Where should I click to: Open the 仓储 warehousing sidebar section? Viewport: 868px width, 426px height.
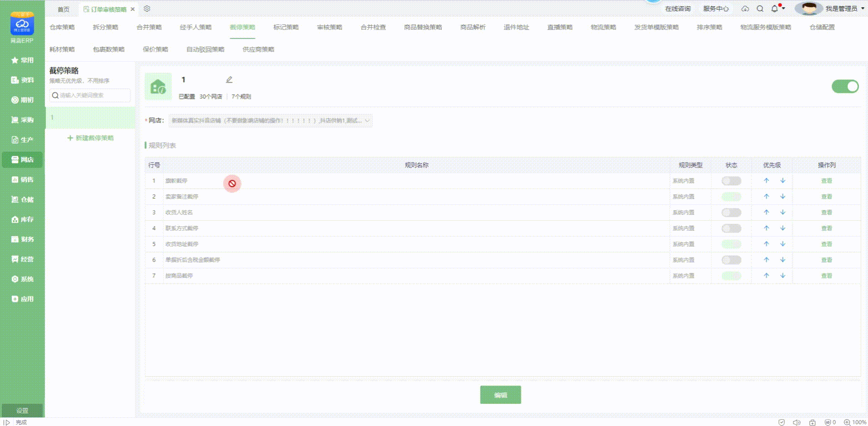pos(22,199)
